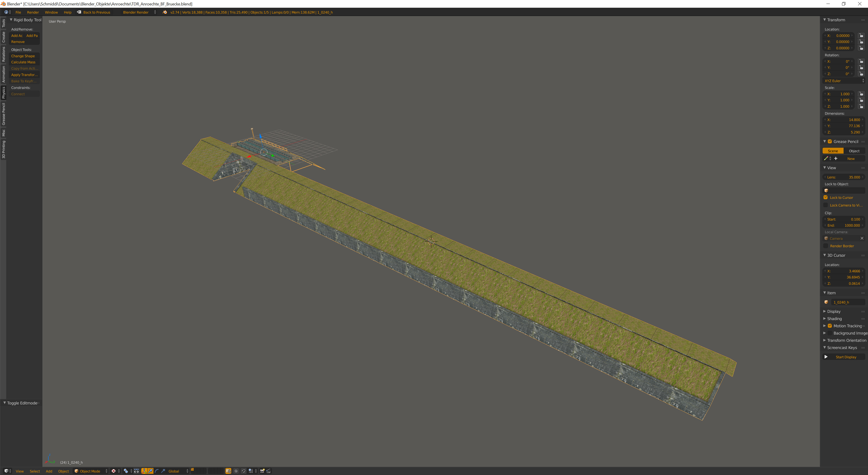
Task: Expand the Shading panel
Action: click(834, 318)
